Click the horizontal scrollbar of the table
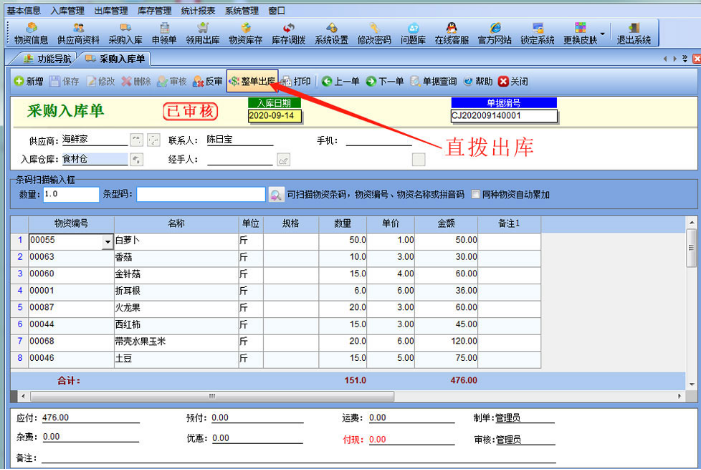 pyautogui.click(x=212, y=396)
